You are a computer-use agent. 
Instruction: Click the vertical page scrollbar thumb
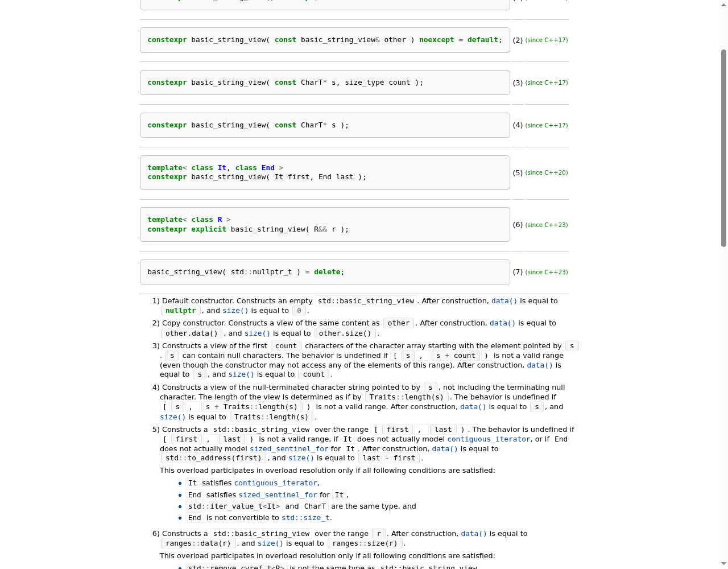(723, 148)
